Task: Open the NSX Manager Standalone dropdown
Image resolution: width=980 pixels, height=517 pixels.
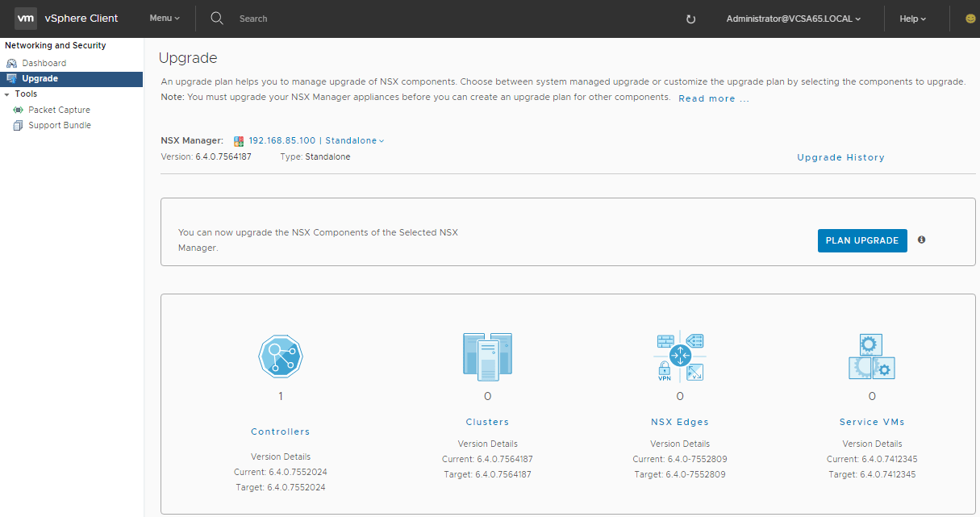Action: coord(355,140)
